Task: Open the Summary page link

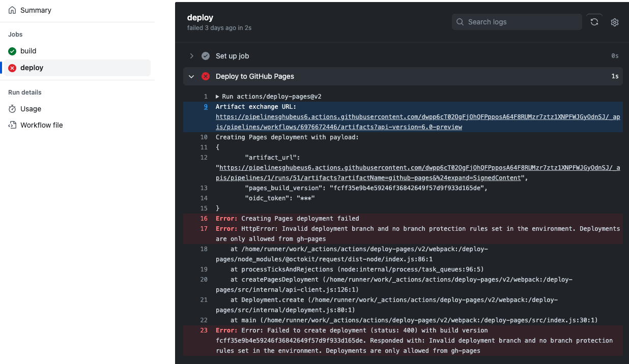Action: 36,10
